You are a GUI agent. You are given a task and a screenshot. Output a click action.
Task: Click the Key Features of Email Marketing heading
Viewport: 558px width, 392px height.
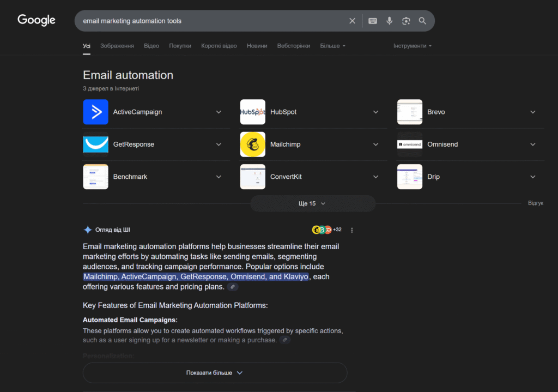(x=175, y=305)
